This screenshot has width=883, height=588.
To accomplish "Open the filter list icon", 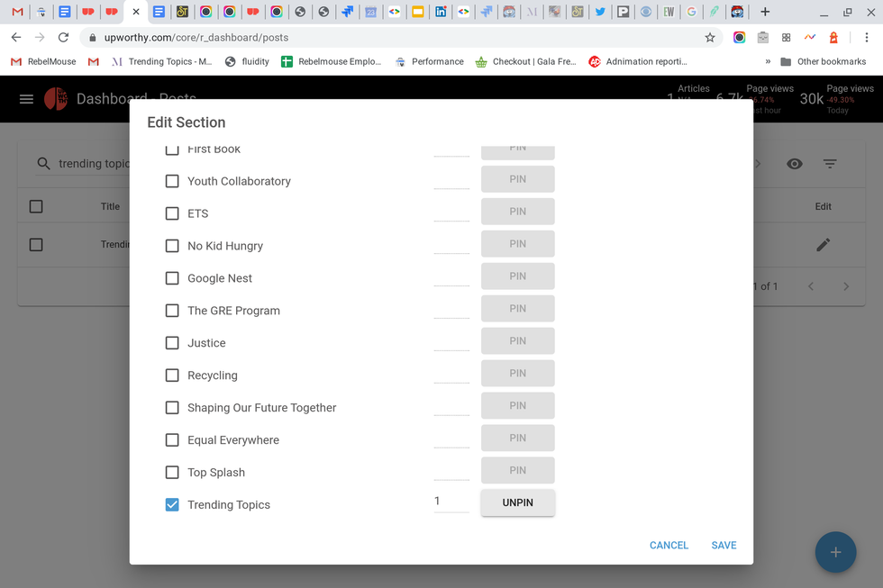I will coord(830,164).
